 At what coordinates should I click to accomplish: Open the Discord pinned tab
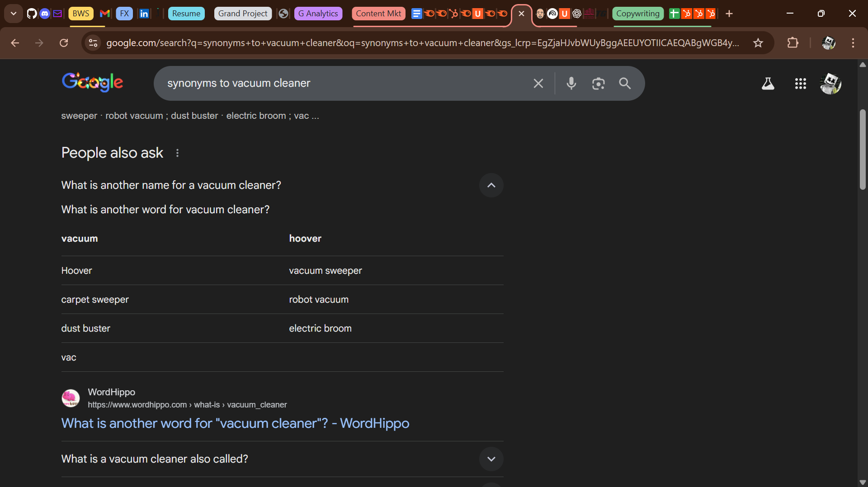(44, 14)
